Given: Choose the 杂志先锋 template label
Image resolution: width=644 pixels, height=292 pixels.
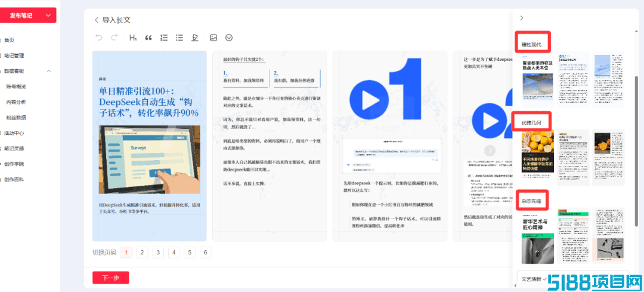Looking at the screenshot, I should pos(532,201).
